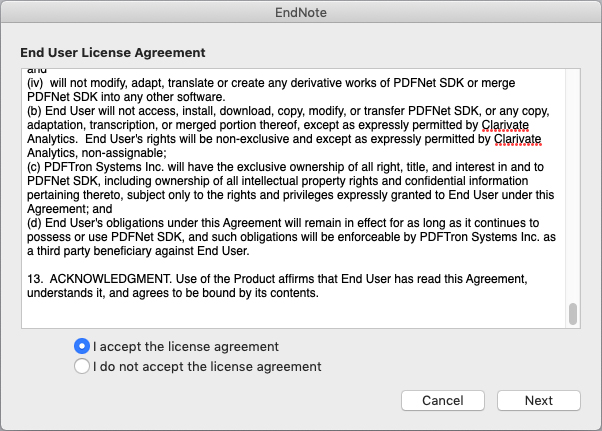Choose 'I do not accept the license agreement' radio
The height and width of the screenshot is (431, 602).
coord(82,366)
